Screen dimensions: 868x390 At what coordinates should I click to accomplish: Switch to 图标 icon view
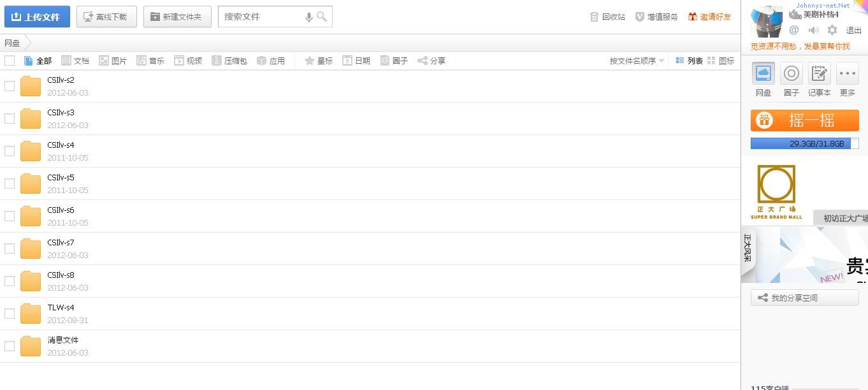tap(721, 61)
